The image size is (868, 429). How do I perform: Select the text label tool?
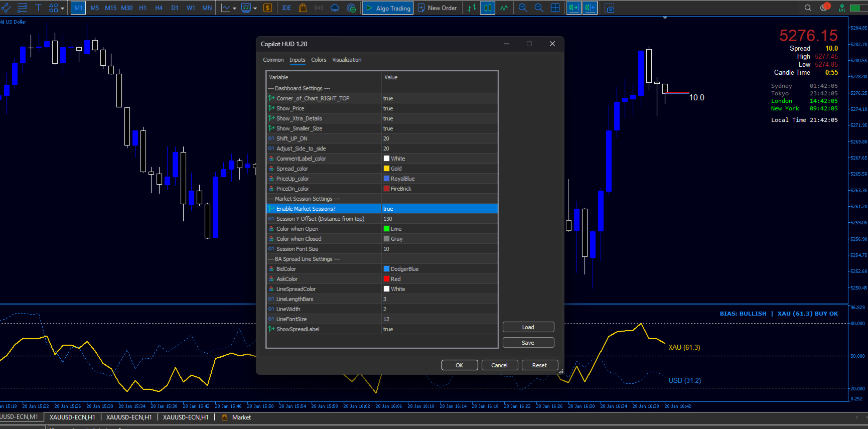click(x=38, y=8)
